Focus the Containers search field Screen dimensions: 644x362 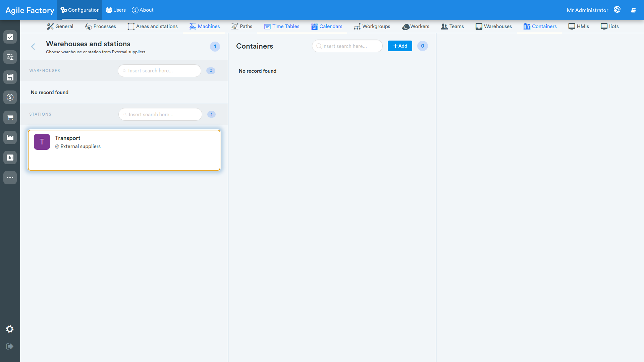[347, 46]
